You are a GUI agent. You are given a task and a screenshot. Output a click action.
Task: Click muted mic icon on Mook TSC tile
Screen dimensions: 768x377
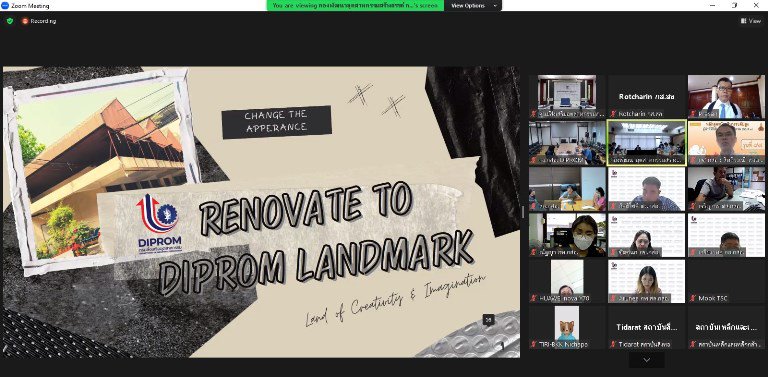[693, 298]
